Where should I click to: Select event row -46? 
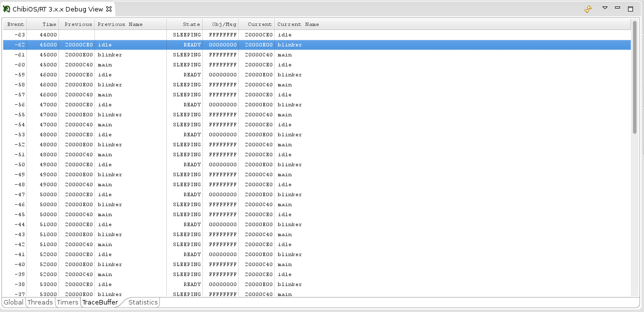click(x=317, y=205)
